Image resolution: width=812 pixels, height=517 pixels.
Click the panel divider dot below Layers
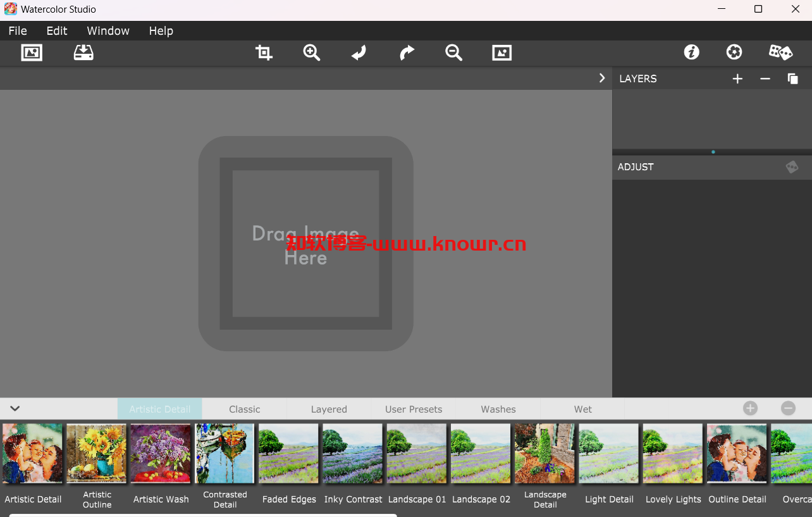(x=713, y=152)
